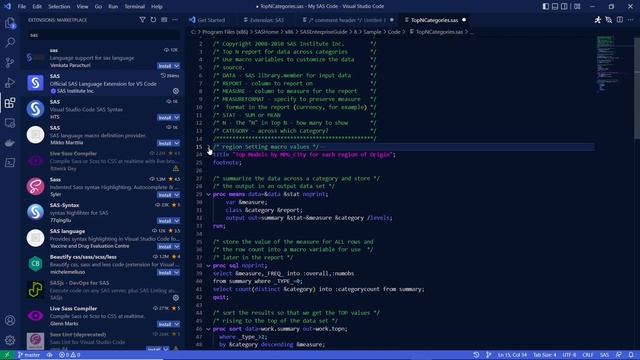The width and height of the screenshot is (640, 360).
Task: Click the VS Code logo in title bar
Action: (7, 7)
